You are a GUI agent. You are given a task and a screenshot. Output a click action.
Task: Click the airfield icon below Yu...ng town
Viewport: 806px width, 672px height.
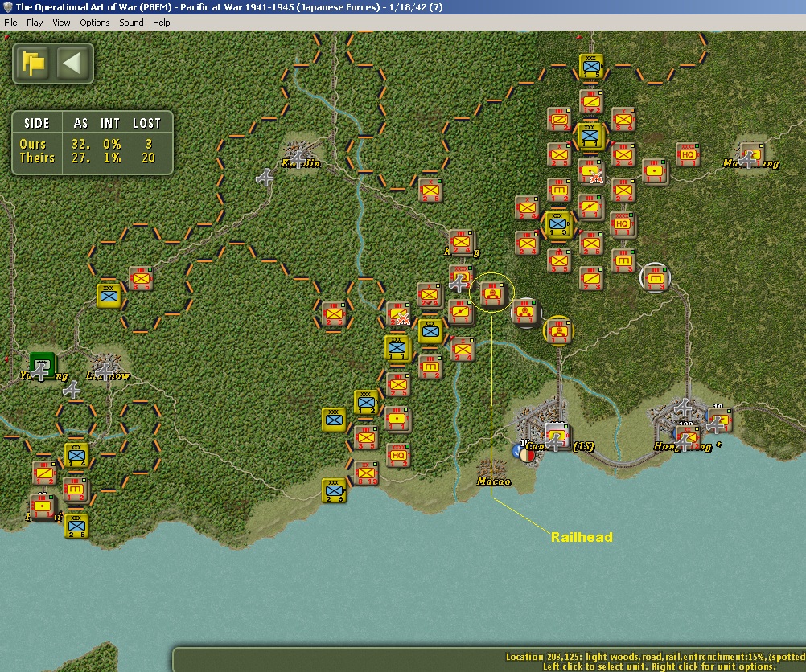[72, 390]
